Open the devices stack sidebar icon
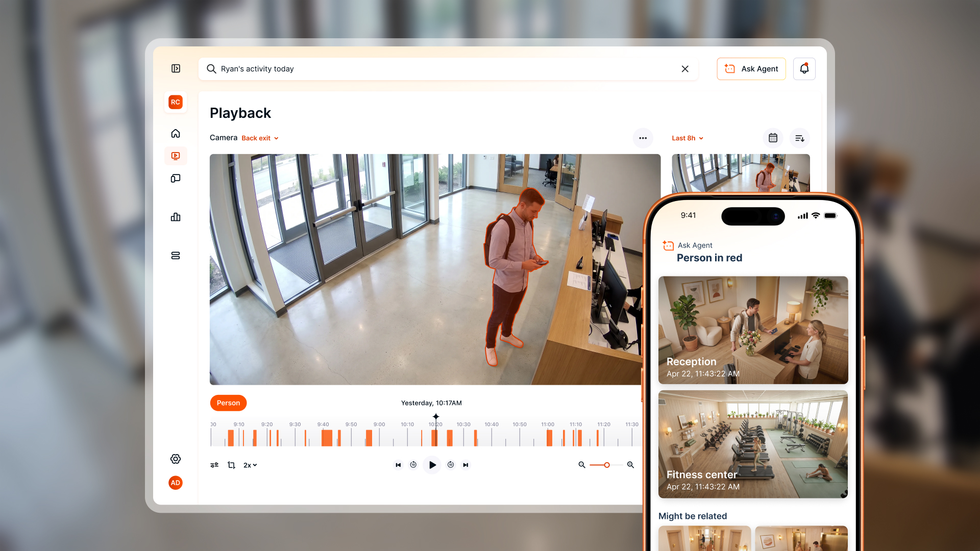This screenshot has height=551, width=980. (176, 256)
